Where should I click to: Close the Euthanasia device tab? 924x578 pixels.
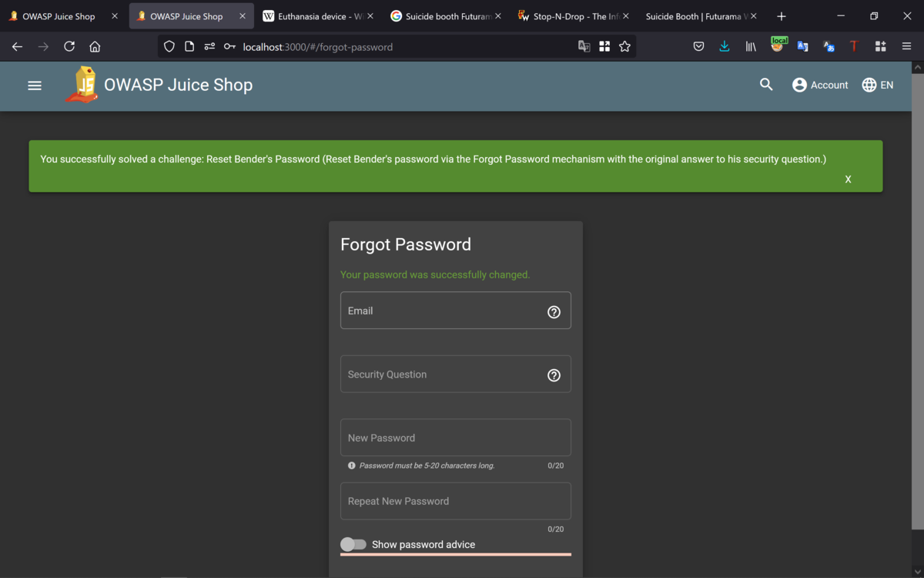tap(370, 16)
